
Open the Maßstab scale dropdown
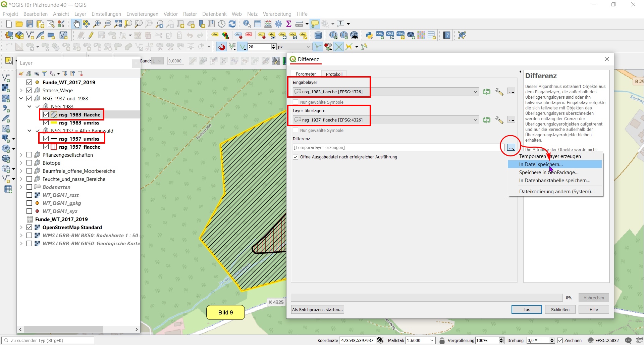click(x=432, y=340)
